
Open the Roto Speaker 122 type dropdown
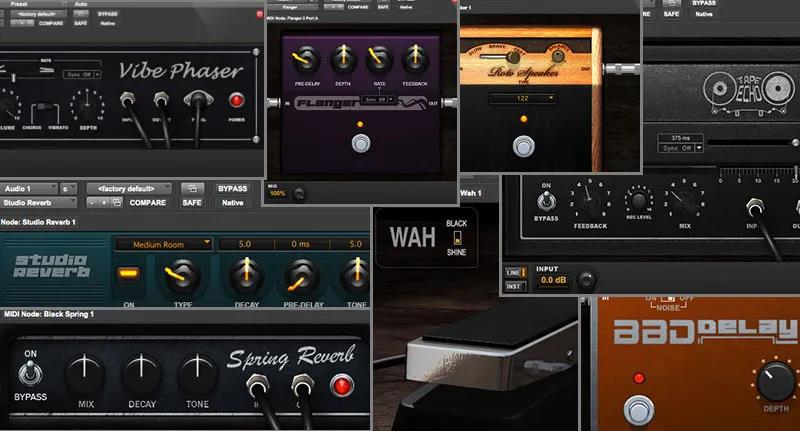pos(521,99)
